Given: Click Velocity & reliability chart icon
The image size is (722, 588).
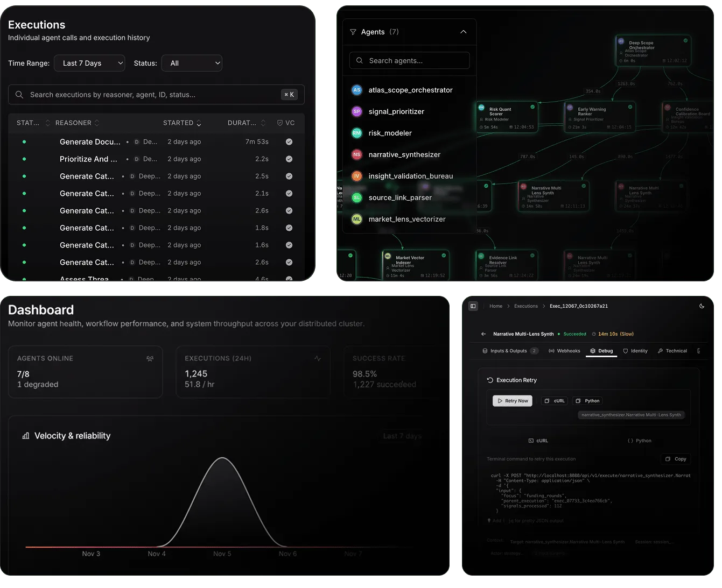Looking at the screenshot, I should (x=26, y=436).
